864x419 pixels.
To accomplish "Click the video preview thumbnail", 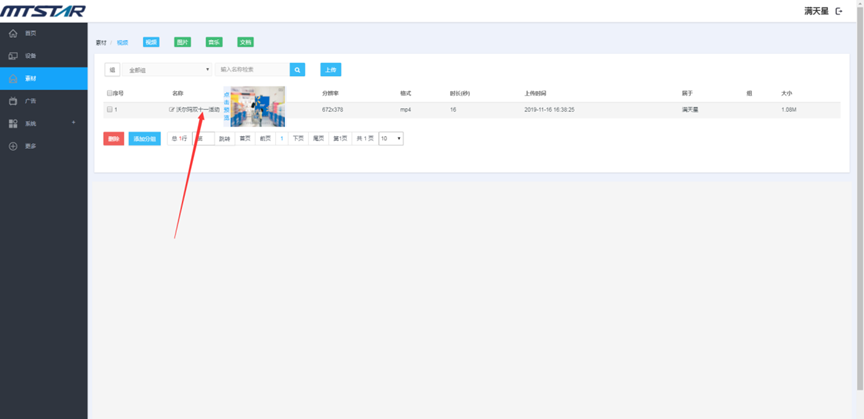I will (257, 106).
